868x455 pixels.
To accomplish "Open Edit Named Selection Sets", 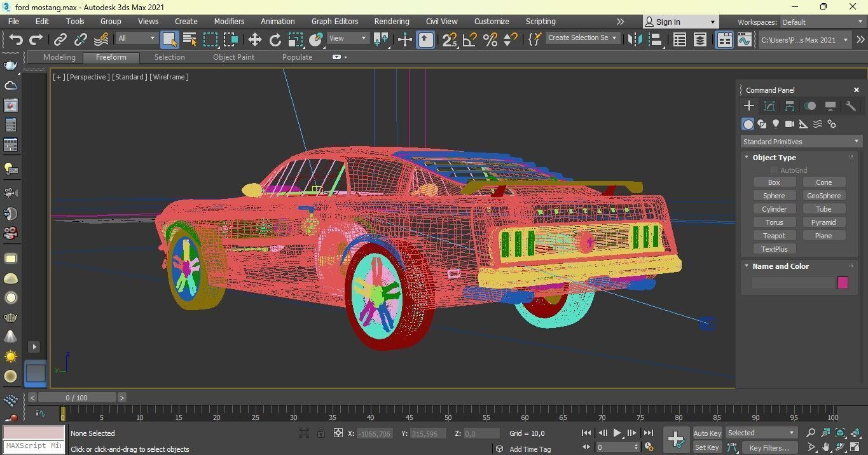I will coord(534,39).
